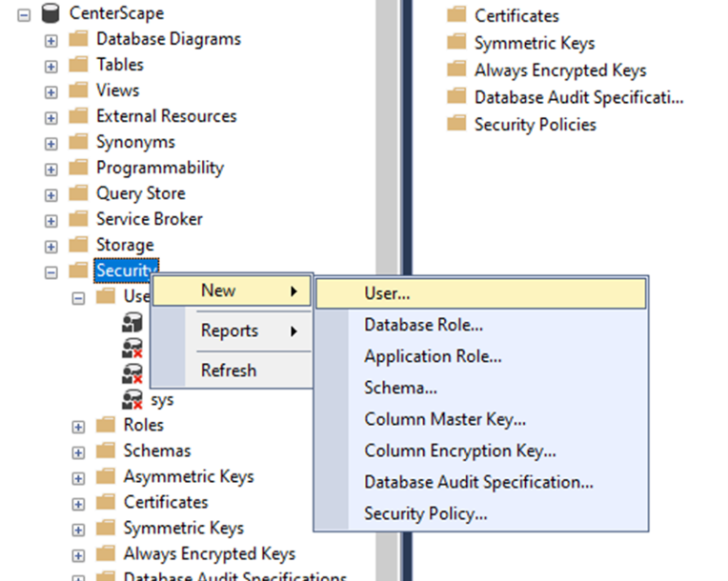Click the CenterScape database icon
The height and width of the screenshot is (581, 728).
pyautogui.click(x=51, y=13)
